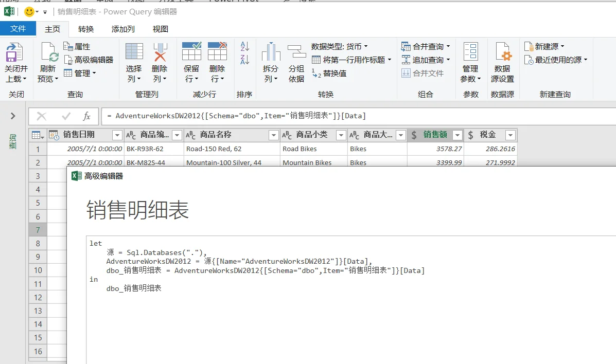Click the Close & Load icon

[x=14, y=52]
